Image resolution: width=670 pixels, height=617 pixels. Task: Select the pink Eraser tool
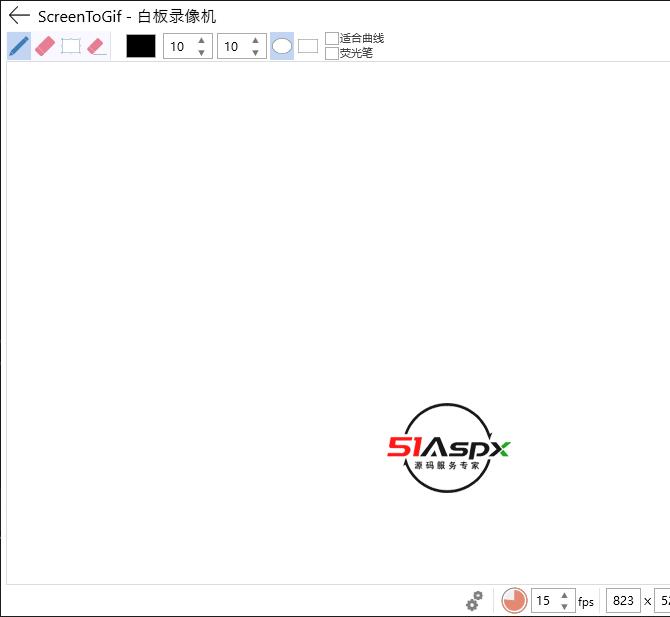45,46
